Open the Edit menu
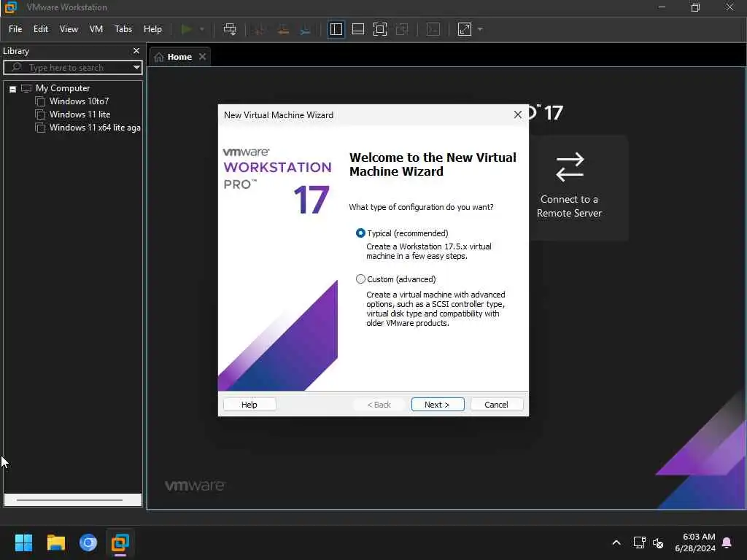Image resolution: width=747 pixels, height=560 pixels. click(41, 29)
